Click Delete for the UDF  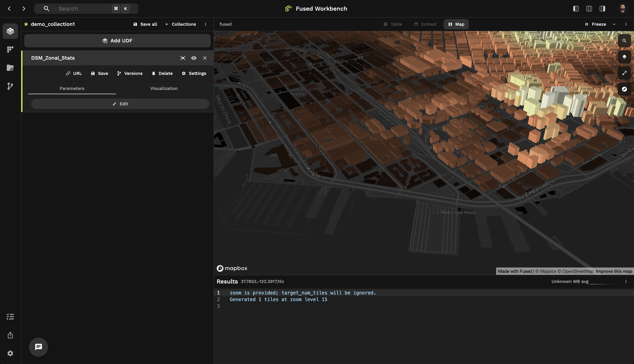[162, 74]
